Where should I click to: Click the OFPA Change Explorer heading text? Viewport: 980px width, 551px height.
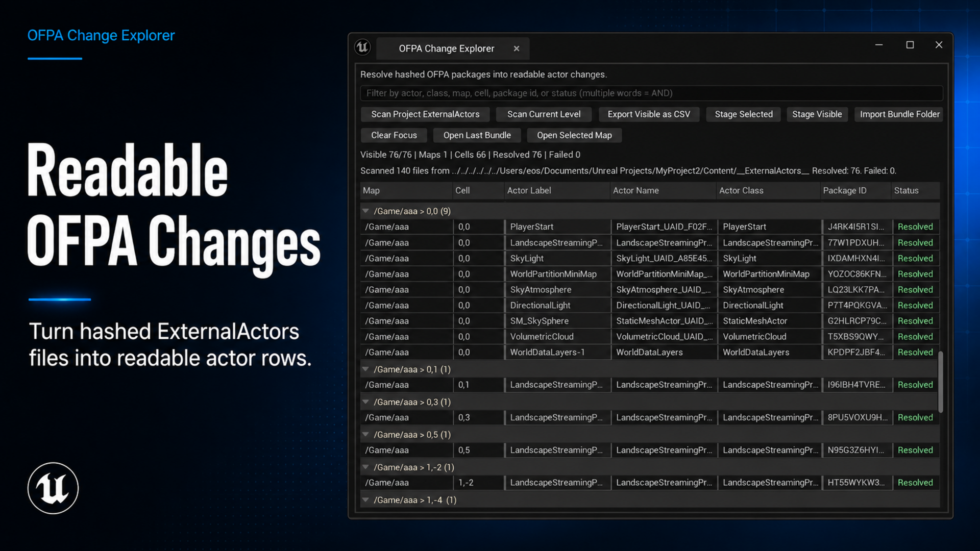[101, 36]
